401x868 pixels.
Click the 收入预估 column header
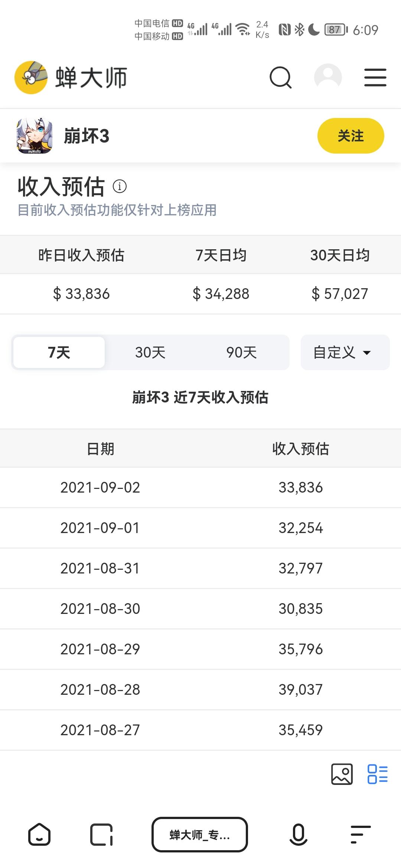pos(301,449)
